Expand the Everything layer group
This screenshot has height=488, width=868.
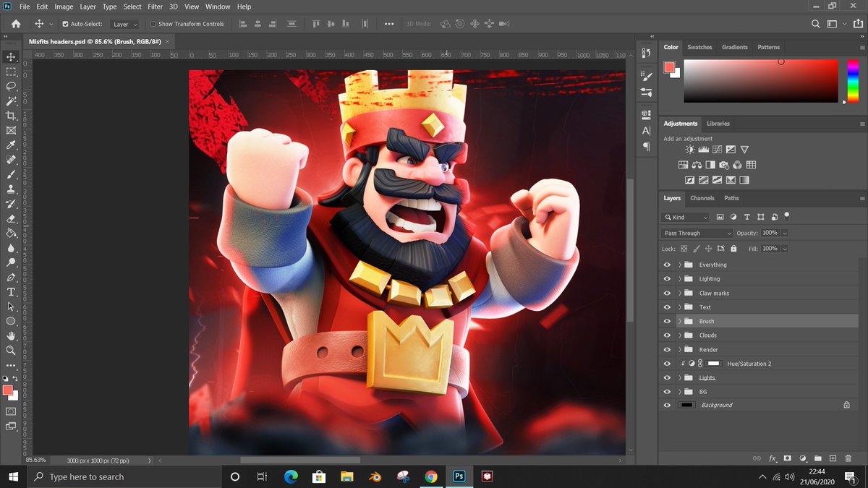680,265
